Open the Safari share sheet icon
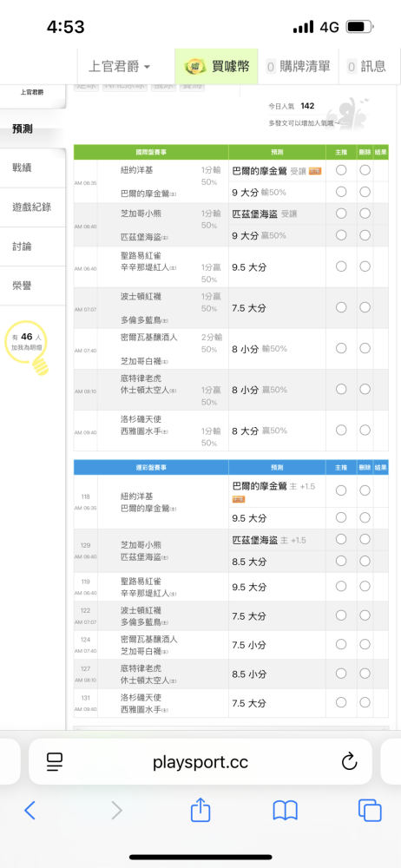The image size is (401, 868). click(200, 809)
